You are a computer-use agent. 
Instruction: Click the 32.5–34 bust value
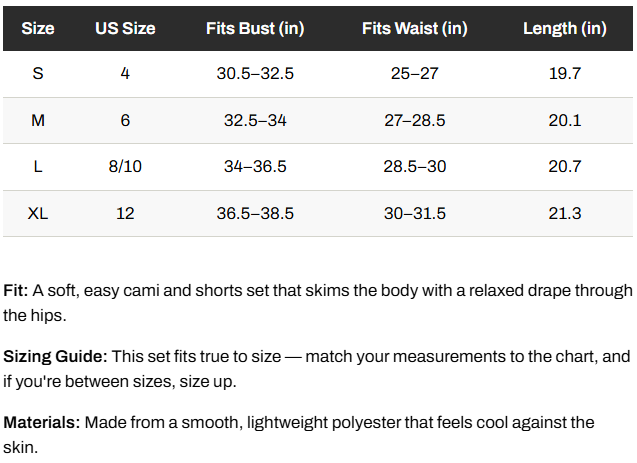(255, 120)
